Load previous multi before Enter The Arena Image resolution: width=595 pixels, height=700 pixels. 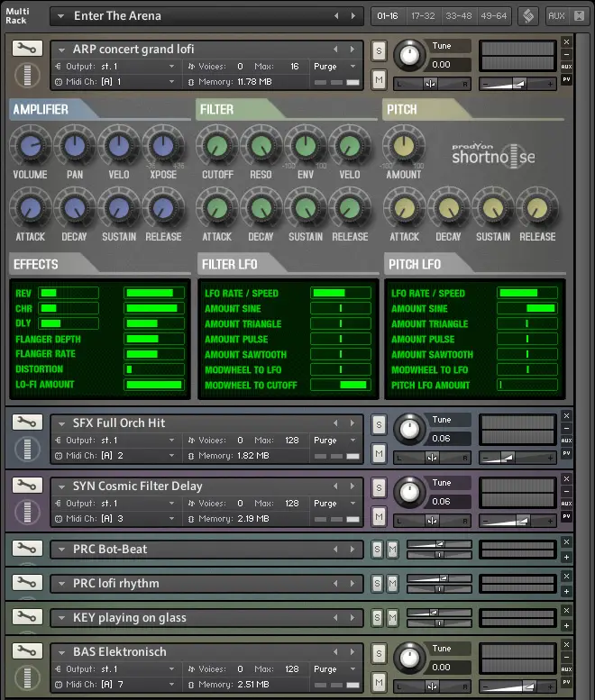coord(336,16)
